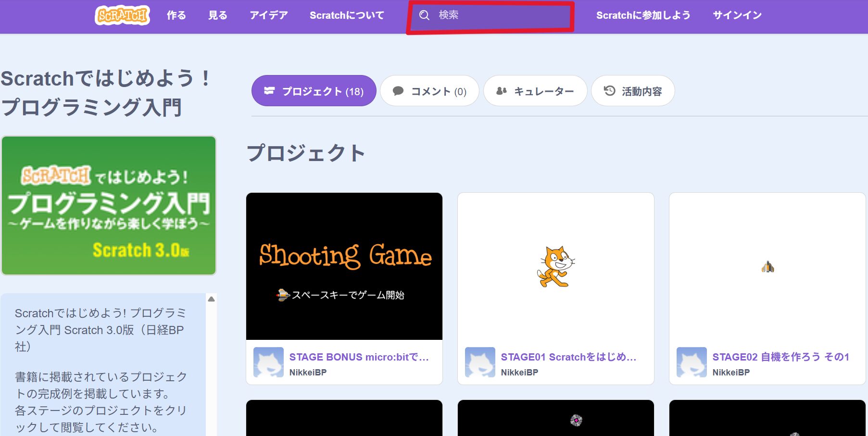Open the アイデア menu item
Screen dimensions: 868x436
(268, 15)
